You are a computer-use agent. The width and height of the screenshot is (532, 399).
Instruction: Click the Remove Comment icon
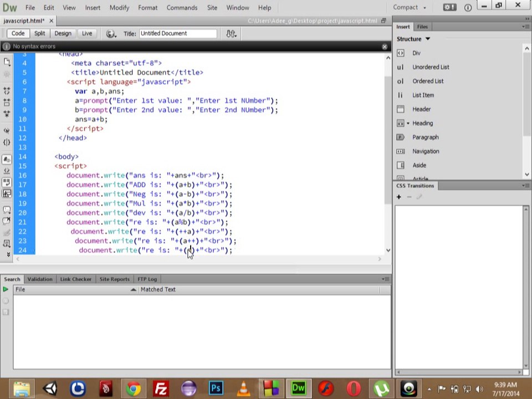pos(7,221)
